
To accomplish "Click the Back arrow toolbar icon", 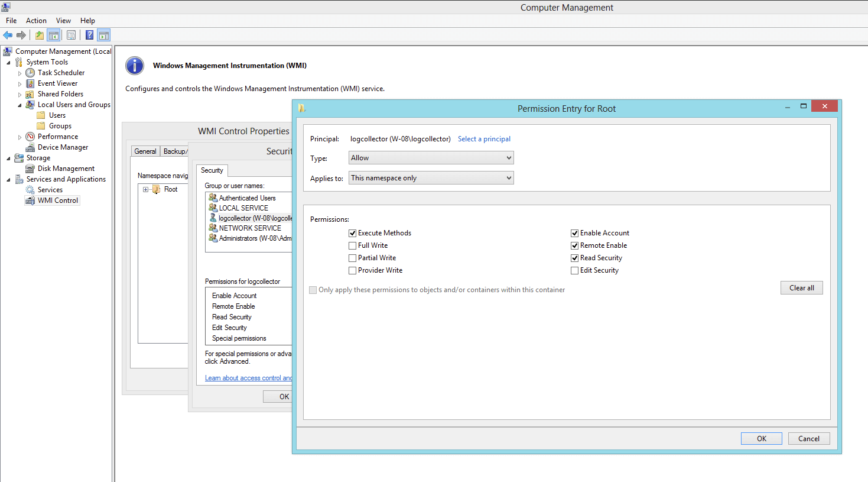I will [8, 35].
